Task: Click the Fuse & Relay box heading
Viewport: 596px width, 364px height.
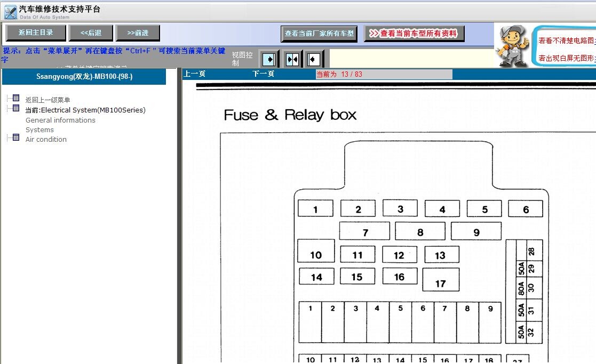Action: click(x=290, y=115)
